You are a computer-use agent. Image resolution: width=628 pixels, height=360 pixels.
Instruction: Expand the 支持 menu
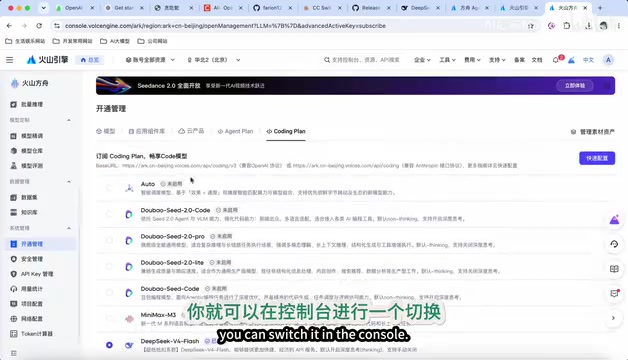(x=497, y=60)
